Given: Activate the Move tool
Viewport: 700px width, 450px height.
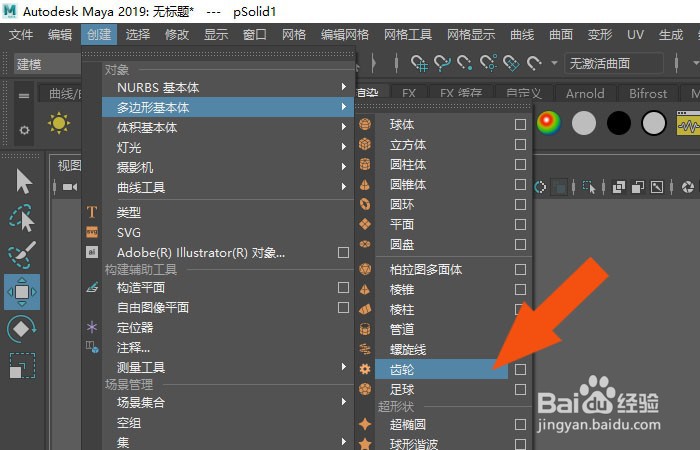Looking at the screenshot, I should tap(22, 292).
